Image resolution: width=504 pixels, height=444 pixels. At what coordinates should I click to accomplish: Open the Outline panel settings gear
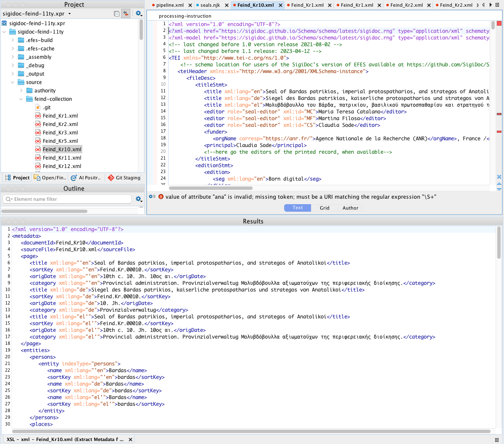pos(139,199)
